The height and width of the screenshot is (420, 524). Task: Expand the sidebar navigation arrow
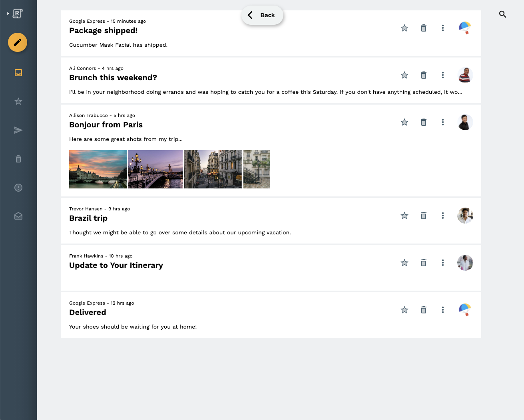coord(7,13)
